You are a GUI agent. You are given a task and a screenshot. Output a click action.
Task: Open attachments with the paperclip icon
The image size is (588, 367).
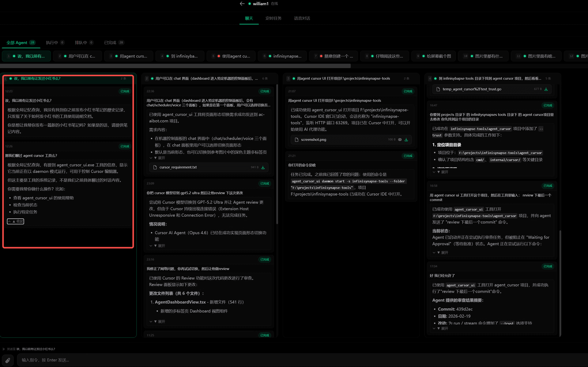coord(8,360)
